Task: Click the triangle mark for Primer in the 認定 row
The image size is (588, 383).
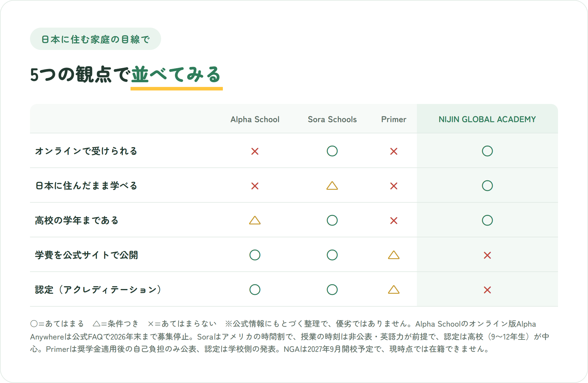Action: 394,290
